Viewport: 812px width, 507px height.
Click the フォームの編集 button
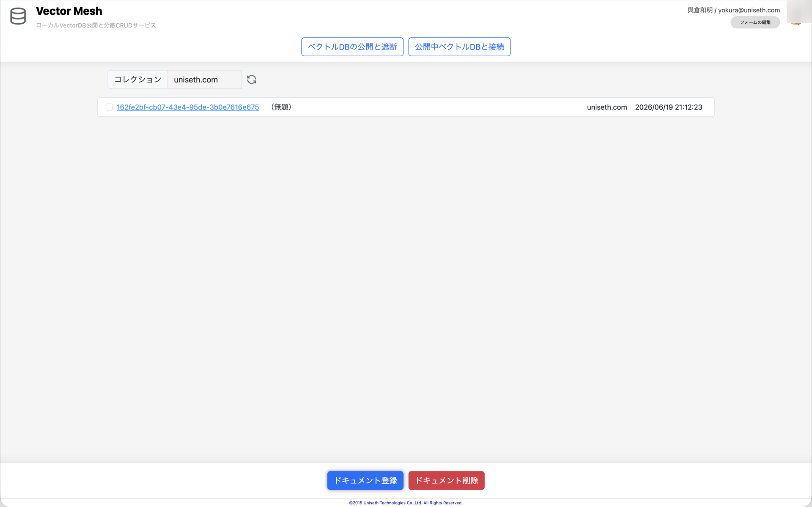tap(755, 22)
